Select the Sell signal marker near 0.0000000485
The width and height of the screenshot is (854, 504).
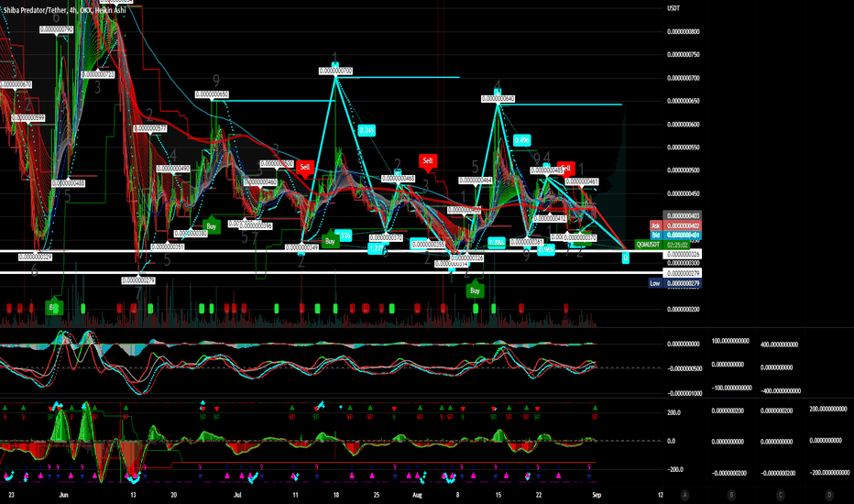click(x=566, y=168)
